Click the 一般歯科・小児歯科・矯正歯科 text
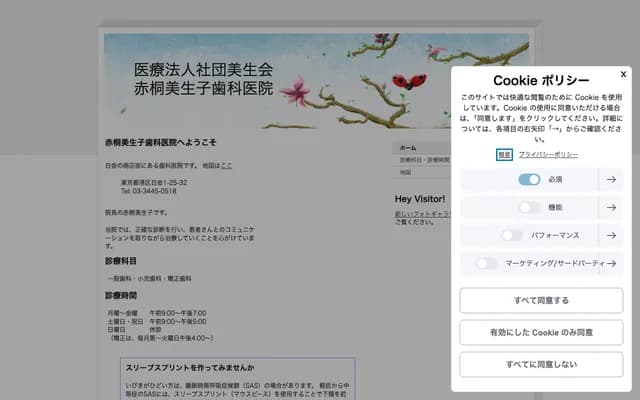Viewport: 640px width, 400px height. tap(149, 278)
